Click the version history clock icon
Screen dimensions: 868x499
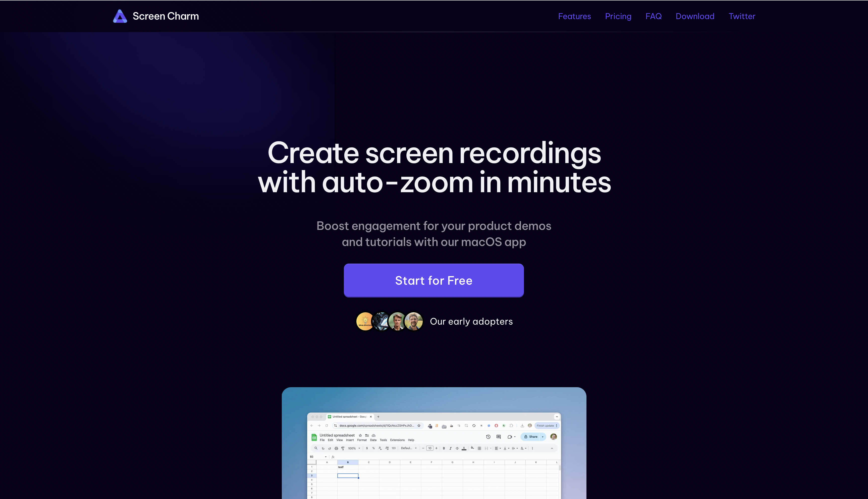488,437
